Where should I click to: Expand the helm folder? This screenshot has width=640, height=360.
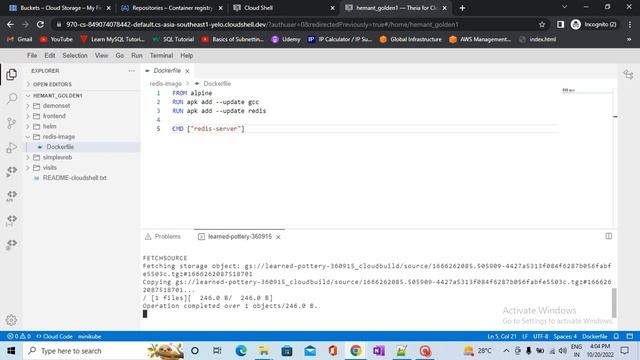49,127
